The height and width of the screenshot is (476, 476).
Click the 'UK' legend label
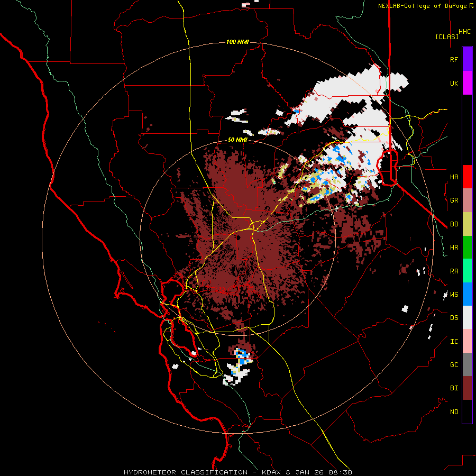click(x=454, y=84)
